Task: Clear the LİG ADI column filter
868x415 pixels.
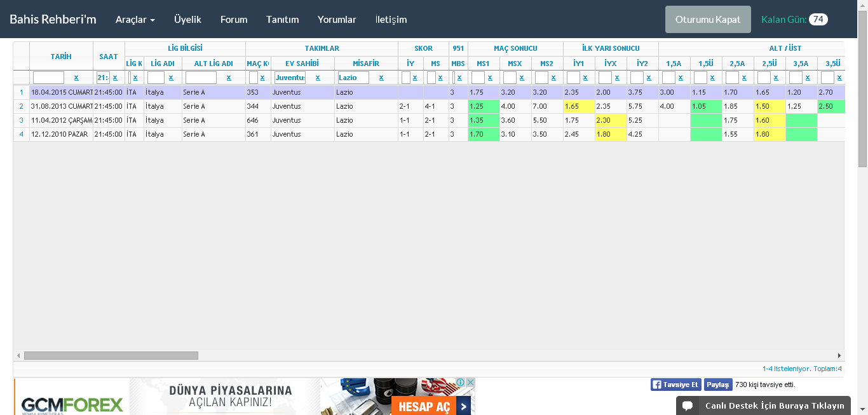Action: point(171,78)
